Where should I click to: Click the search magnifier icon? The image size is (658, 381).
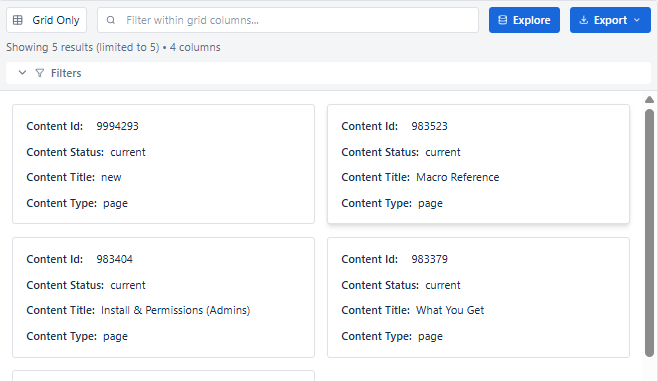point(111,20)
